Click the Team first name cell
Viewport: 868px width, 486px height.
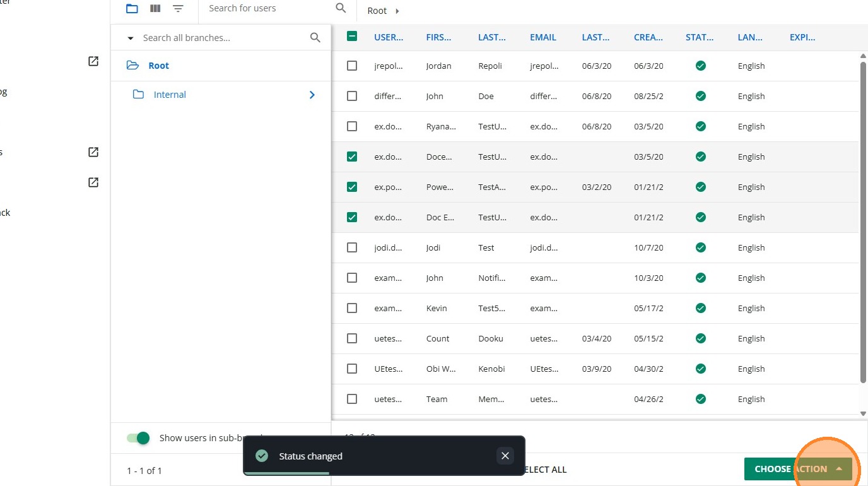437,399
